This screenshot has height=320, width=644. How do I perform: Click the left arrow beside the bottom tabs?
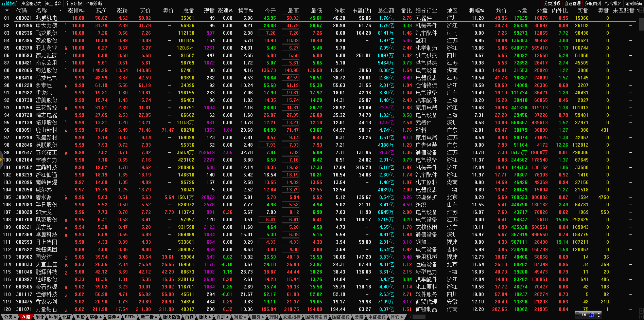(x=410, y=317)
